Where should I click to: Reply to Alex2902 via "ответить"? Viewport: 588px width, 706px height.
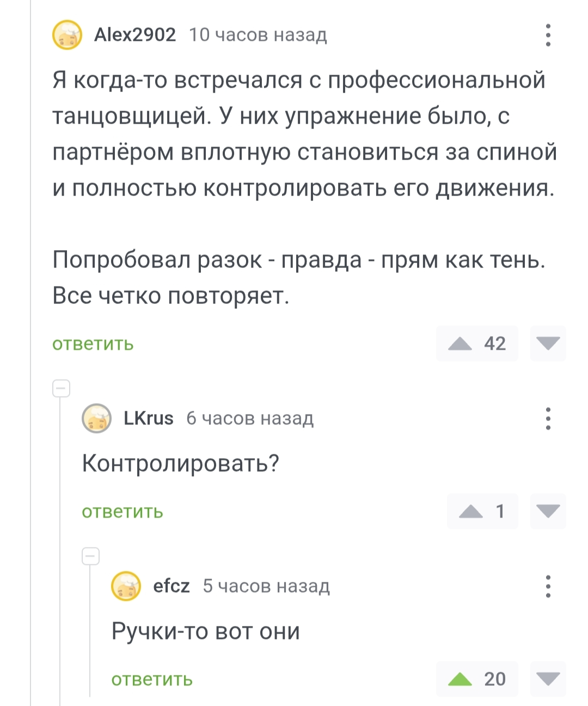93,344
